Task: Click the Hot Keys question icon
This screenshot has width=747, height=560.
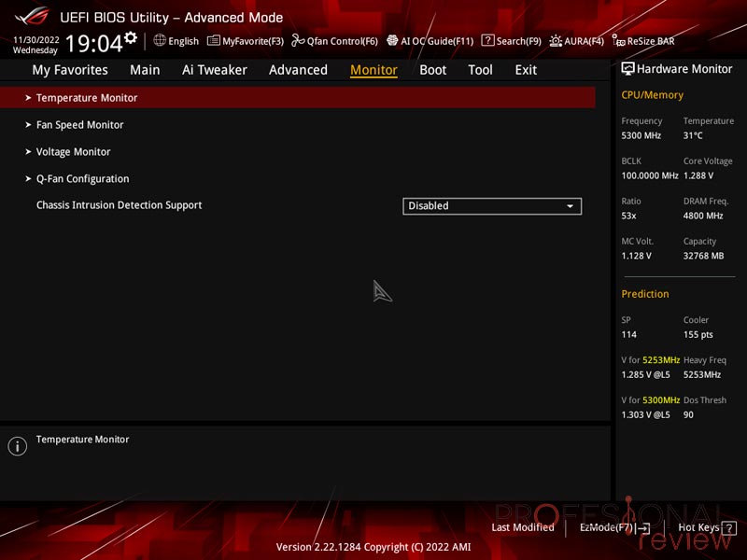Action: point(728,528)
